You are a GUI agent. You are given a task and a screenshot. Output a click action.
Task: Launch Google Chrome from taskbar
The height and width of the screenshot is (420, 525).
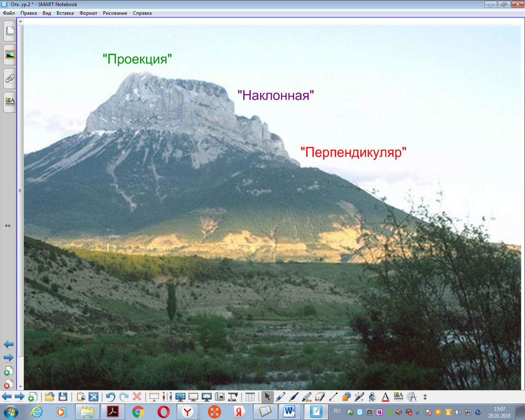click(x=138, y=412)
